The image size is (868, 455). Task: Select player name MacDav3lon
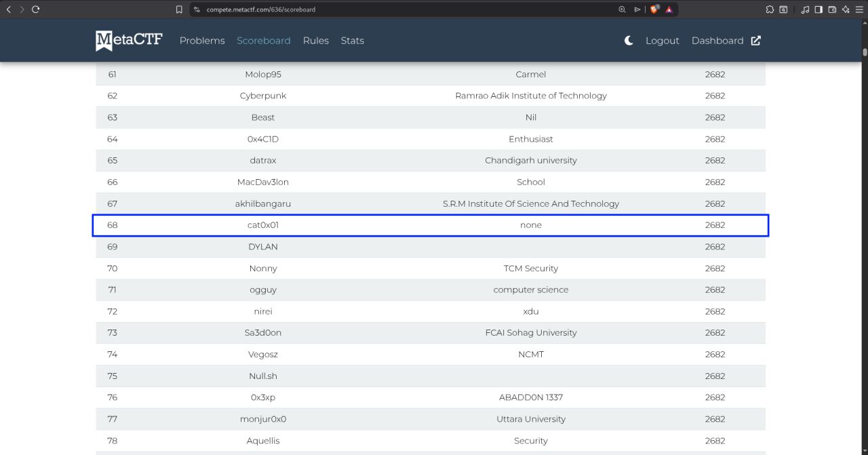[x=263, y=182]
